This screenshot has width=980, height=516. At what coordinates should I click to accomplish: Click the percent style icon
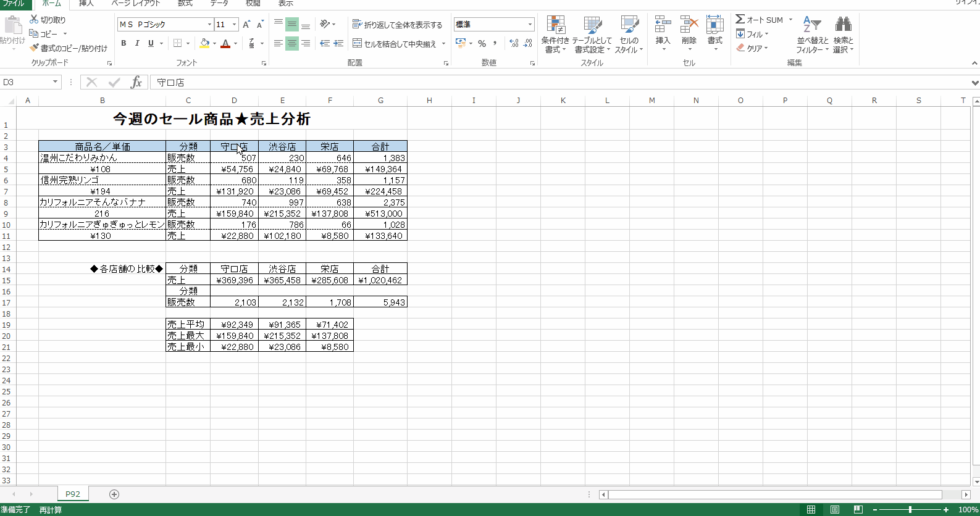[x=482, y=43]
